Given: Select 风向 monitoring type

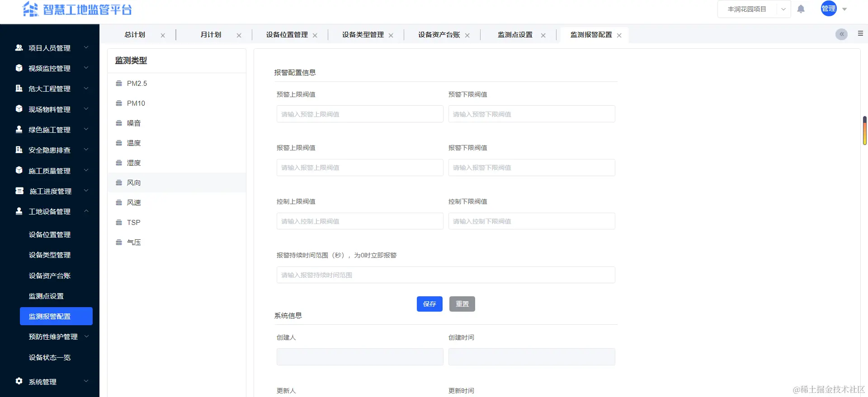Looking at the screenshot, I should [x=177, y=182].
